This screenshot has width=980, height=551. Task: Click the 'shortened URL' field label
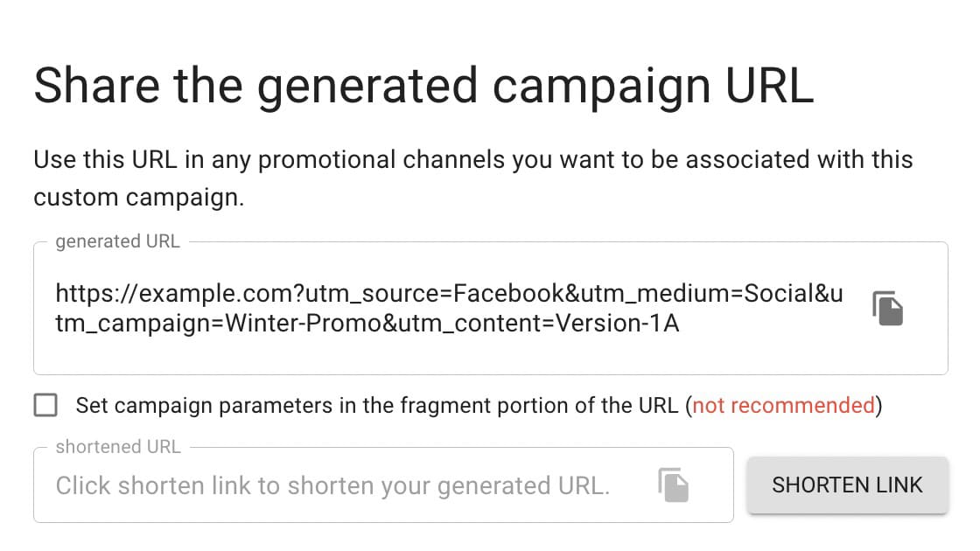pyautogui.click(x=118, y=447)
